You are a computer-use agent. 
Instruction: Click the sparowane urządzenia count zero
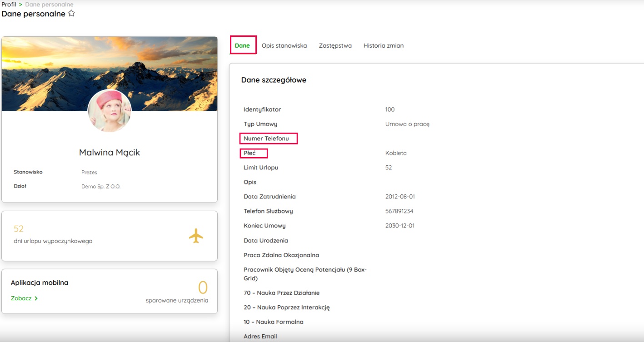(x=203, y=287)
